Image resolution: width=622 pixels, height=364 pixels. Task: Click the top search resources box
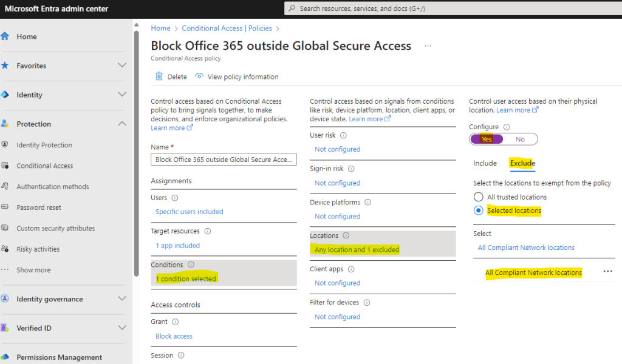pos(453,8)
